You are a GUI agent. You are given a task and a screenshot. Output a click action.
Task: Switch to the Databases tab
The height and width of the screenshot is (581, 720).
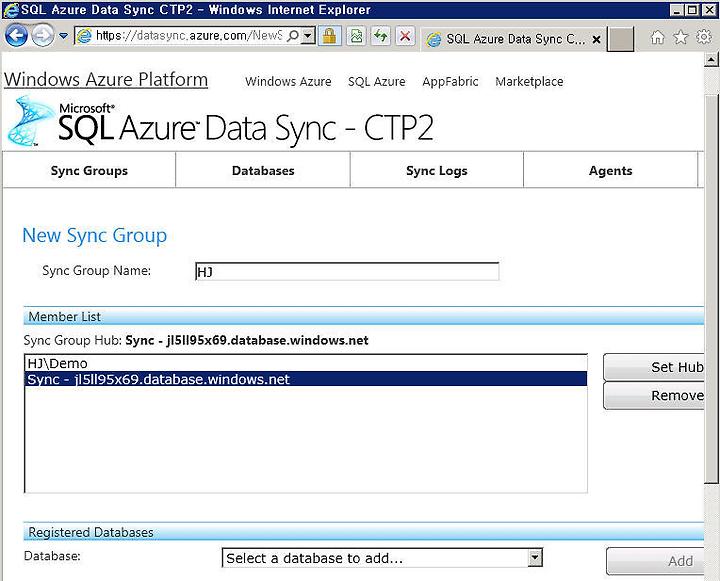(x=263, y=170)
